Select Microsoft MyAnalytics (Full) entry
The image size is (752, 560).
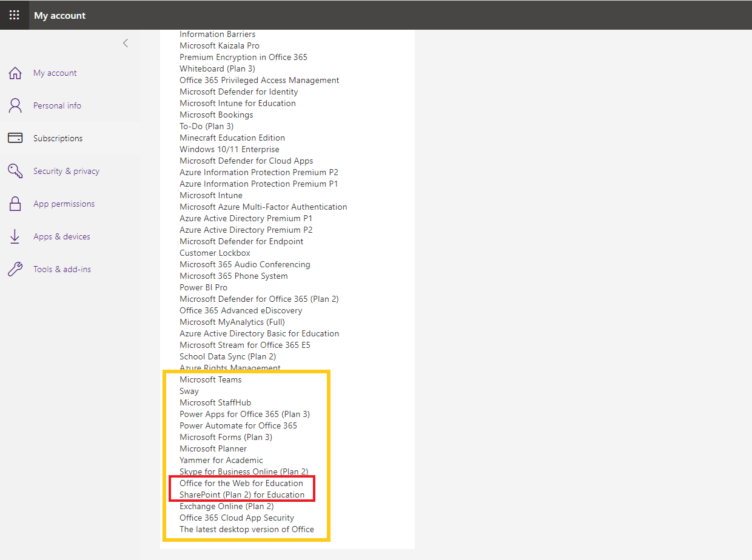click(x=232, y=322)
